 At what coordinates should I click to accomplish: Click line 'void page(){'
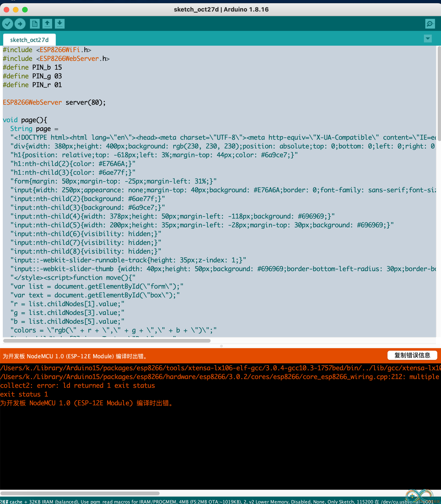point(25,120)
